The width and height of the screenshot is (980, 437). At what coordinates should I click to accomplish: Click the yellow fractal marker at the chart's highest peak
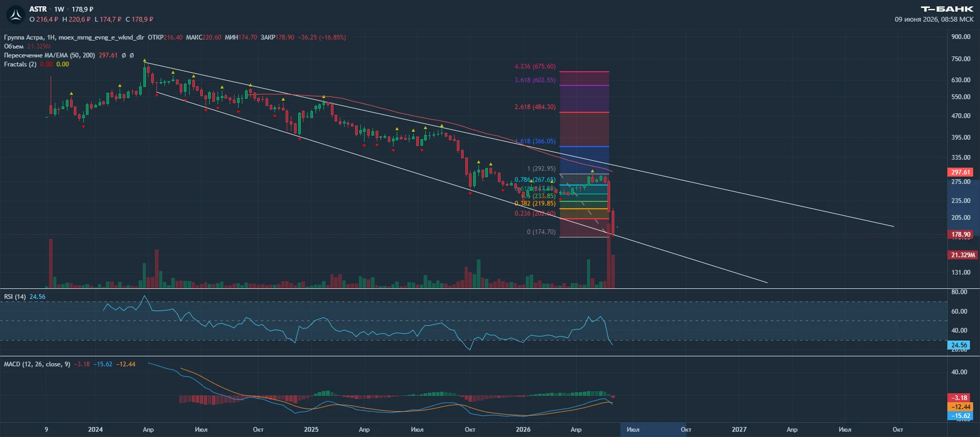point(145,61)
